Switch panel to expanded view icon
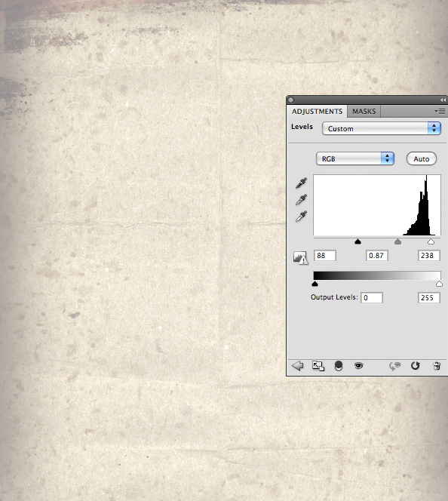Screen dimensions: 448x501 (318, 366)
